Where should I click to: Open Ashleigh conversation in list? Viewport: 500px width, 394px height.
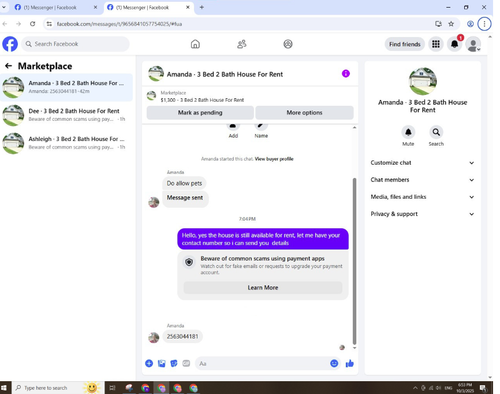tap(67, 143)
